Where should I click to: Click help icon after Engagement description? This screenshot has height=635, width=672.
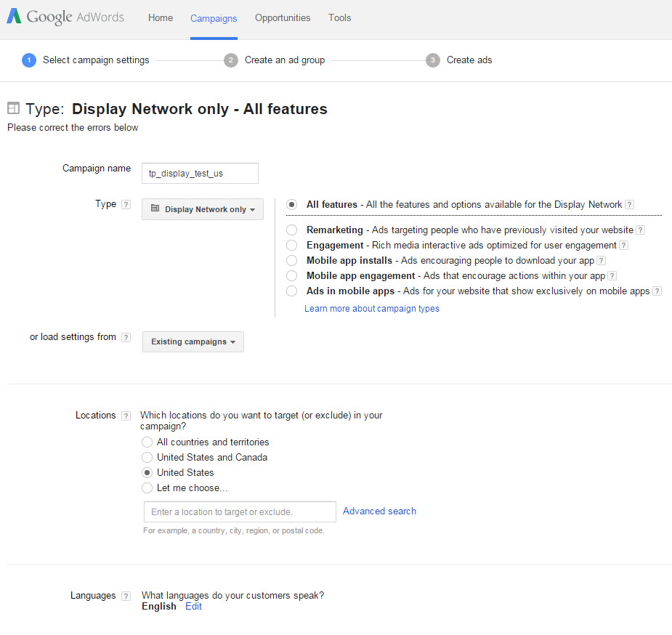click(x=623, y=246)
